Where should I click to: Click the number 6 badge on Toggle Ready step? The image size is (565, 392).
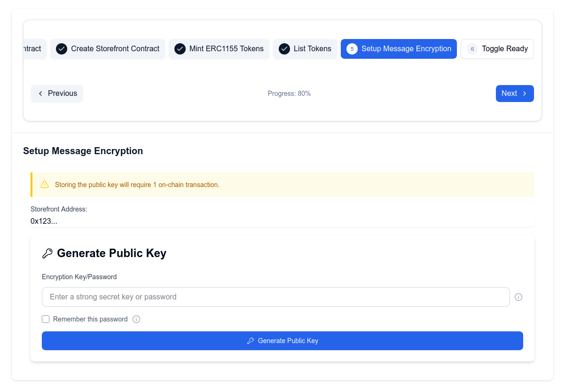(x=472, y=48)
